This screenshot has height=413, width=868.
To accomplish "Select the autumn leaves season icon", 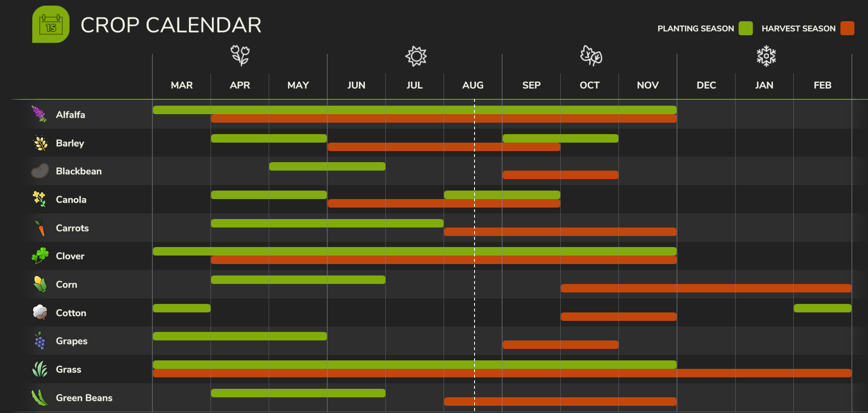I will [591, 56].
